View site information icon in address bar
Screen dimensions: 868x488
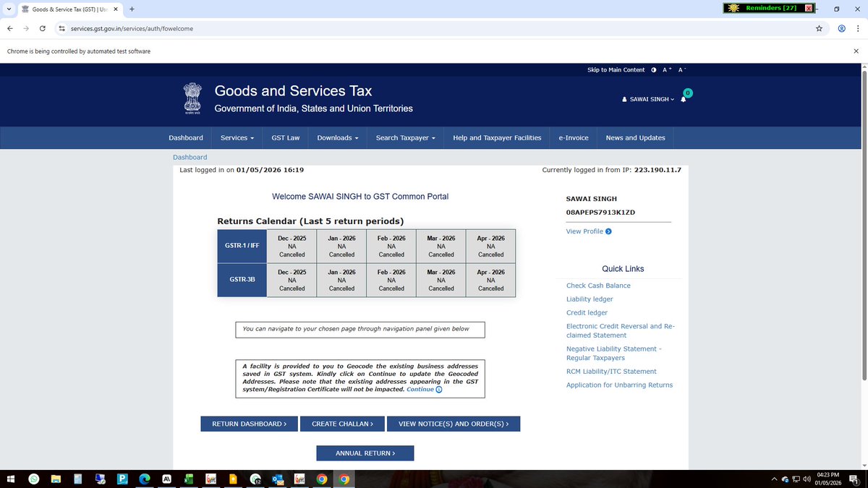tap(62, 29)
